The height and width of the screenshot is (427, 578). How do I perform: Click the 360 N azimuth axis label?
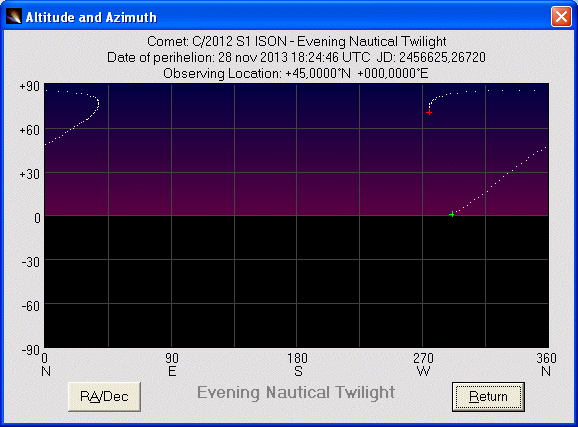click(546, 364)
